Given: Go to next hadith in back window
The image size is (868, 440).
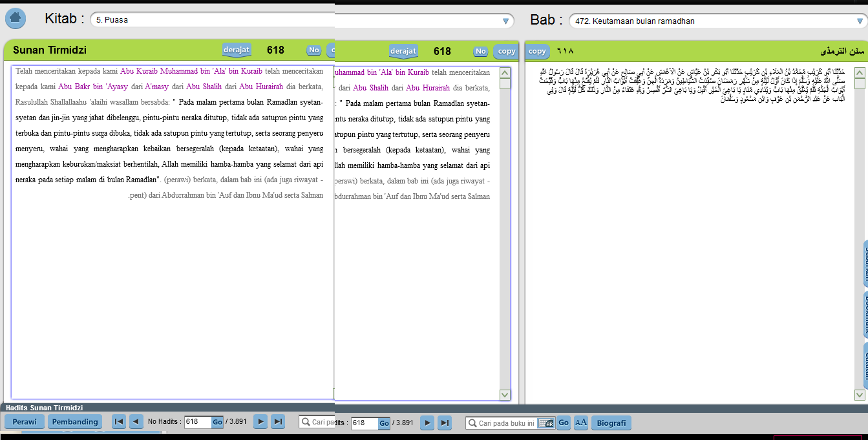Looking at the screenshot, I should pos(427,423).
